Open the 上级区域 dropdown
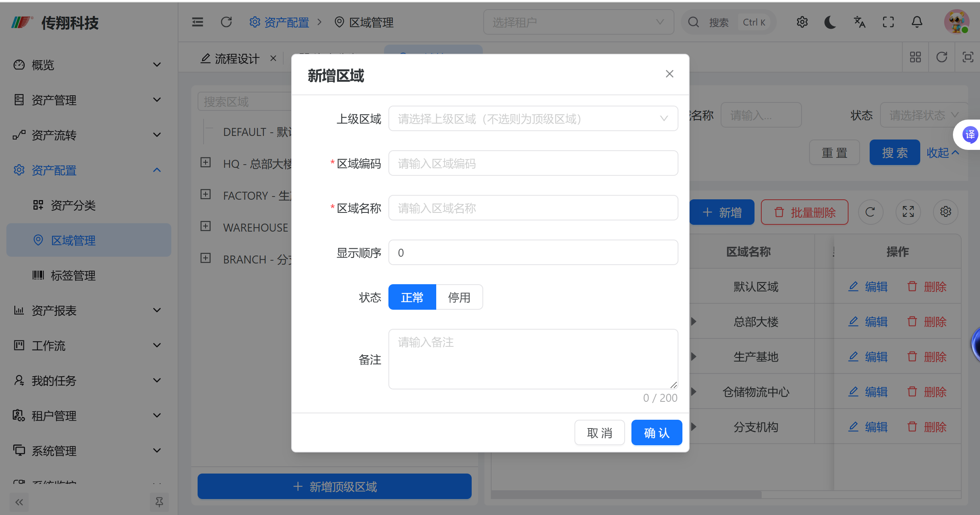Image resolution: width=980 pixels, height=515 pixels. tap(533, 119)
